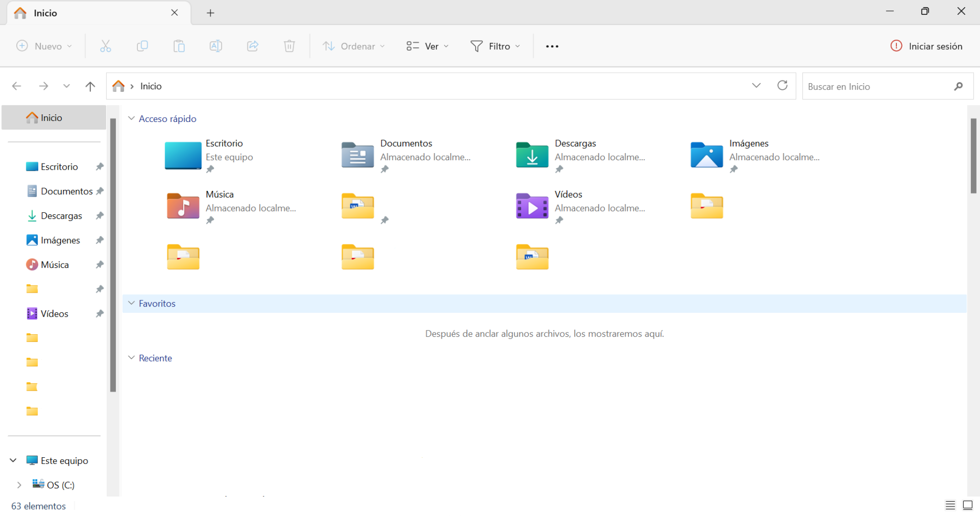Switch to detailed list view in status bar
This screenshot has height=518, width=980.
(950, 505)
